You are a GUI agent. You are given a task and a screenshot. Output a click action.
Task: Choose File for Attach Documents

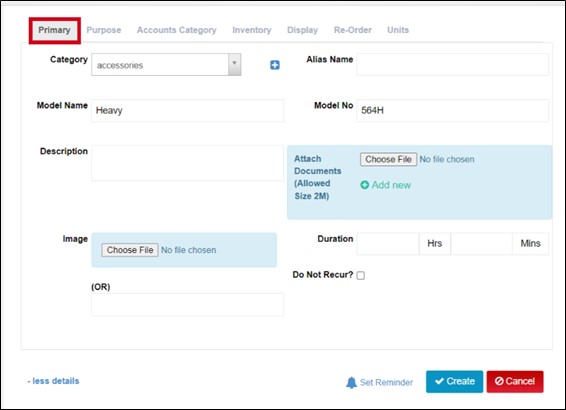tap(388, 159)
